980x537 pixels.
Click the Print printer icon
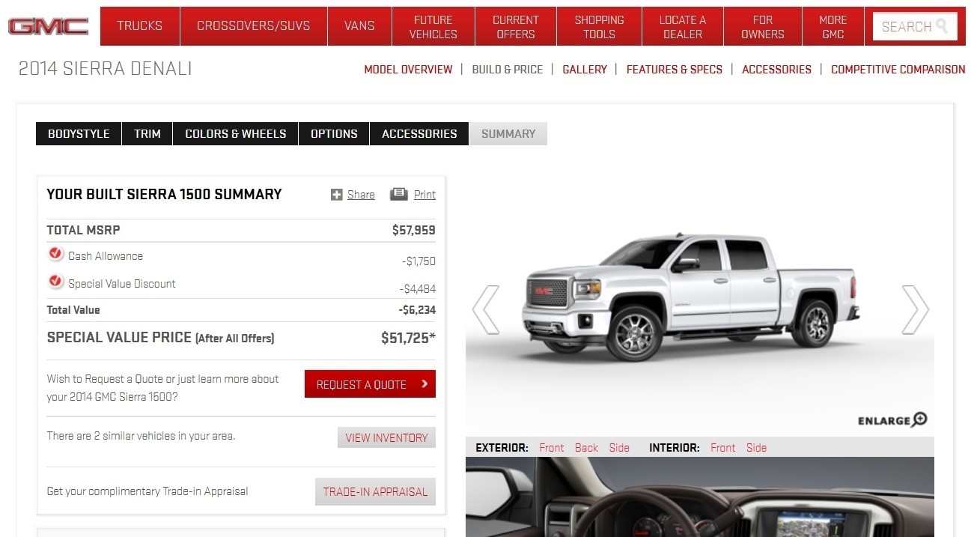click(398, 194)
